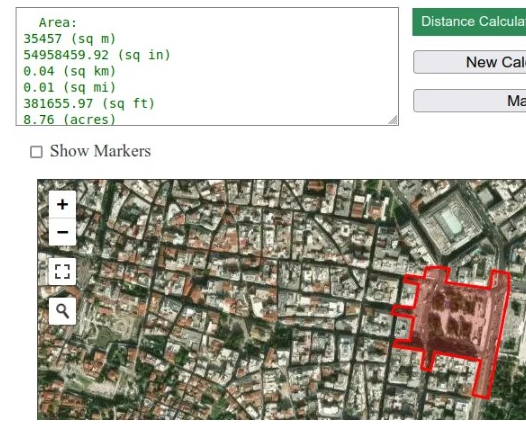The image size is (526, 425).
Task: Select the '381655.97 (sq ft)' line
Action: [x=89, y=103]
